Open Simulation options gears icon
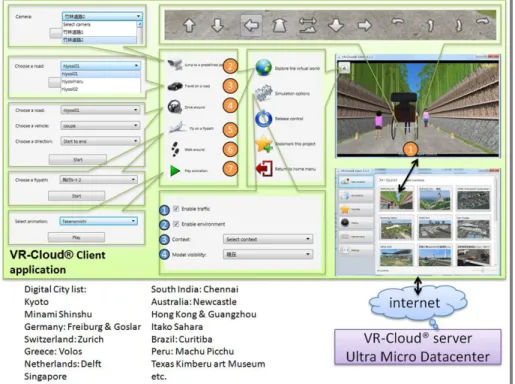This screenshot has width=515, height=384. (x=264, y=93)
